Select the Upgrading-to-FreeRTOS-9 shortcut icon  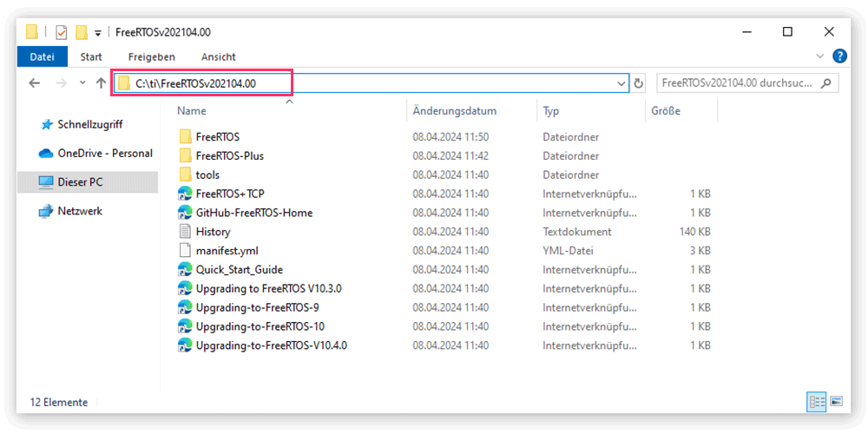[x=184, y=307]
